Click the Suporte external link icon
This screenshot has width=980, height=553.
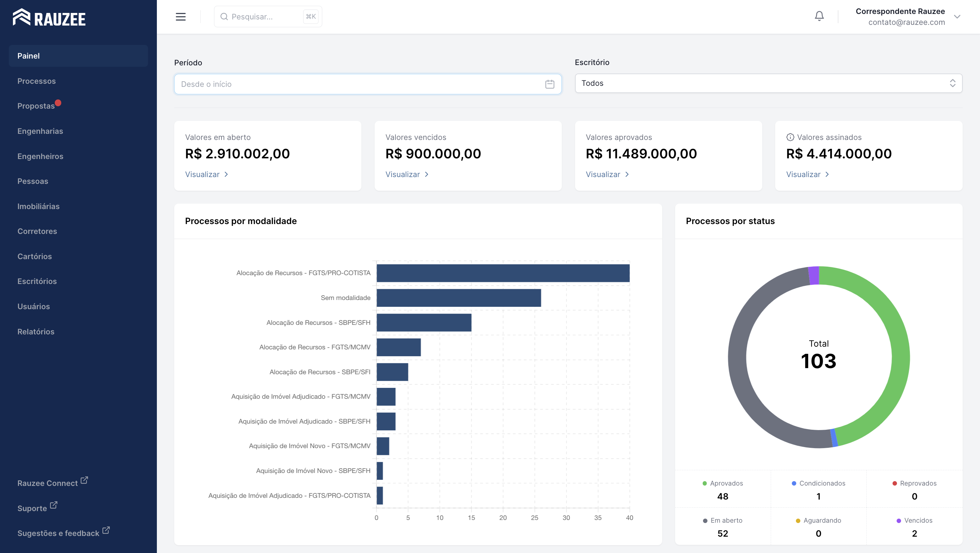point(54,505)
